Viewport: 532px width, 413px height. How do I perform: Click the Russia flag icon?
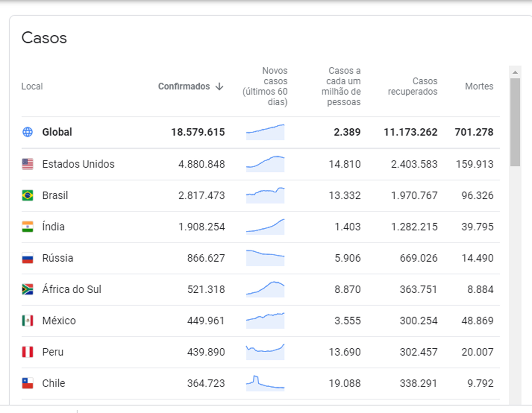[28, 258]
